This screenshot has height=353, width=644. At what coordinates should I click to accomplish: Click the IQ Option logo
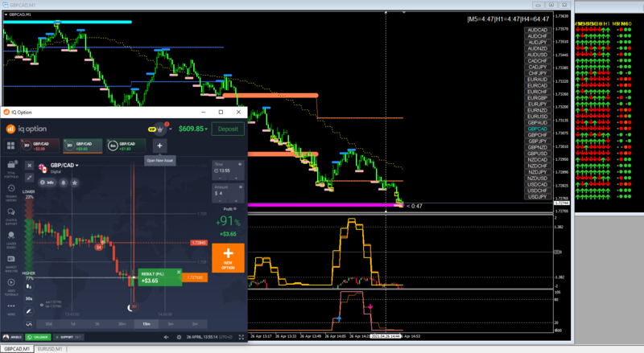pyautogui.click(x=27, y=129)
